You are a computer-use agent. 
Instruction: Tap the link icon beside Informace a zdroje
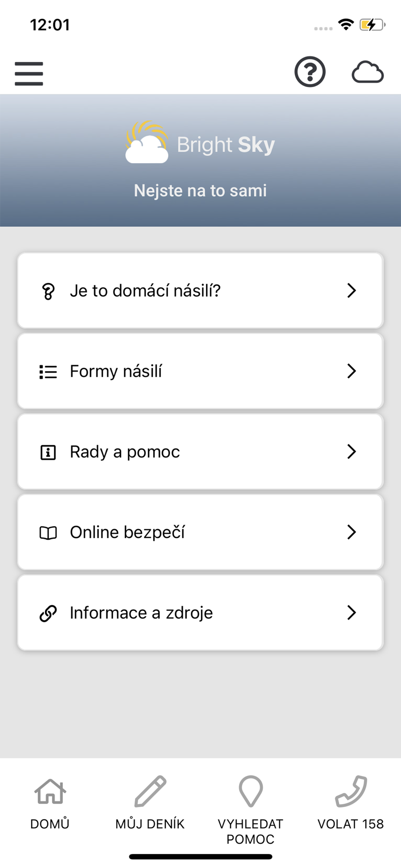pyautogui.click(x=48, y=613)
